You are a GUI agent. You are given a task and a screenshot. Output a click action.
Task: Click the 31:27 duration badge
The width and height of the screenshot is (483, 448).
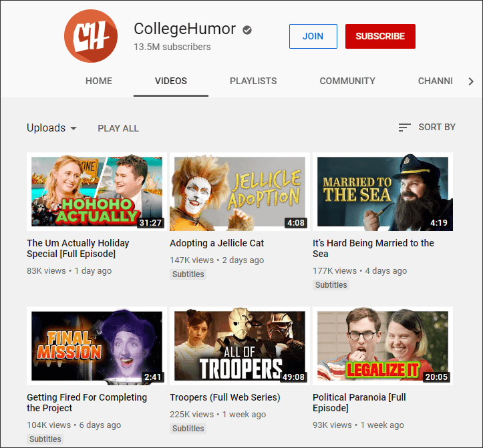click(150, 222)
